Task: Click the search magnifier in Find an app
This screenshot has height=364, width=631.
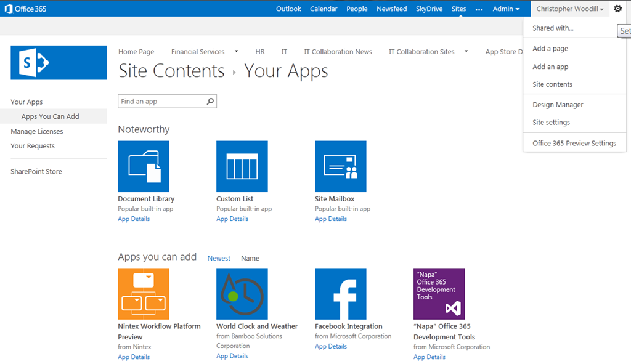Action: [x=210, y=102]
